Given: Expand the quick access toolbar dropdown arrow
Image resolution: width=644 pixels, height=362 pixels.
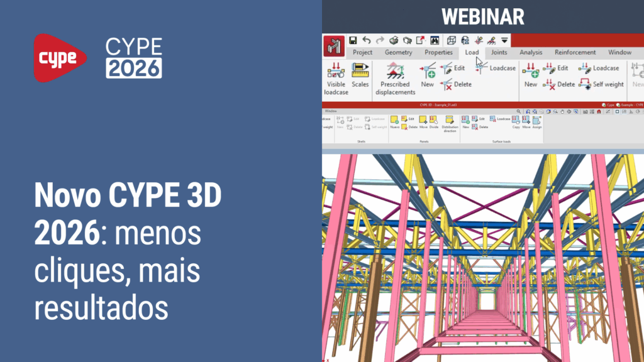Looking at the screenshot, I should click(504, 40).
